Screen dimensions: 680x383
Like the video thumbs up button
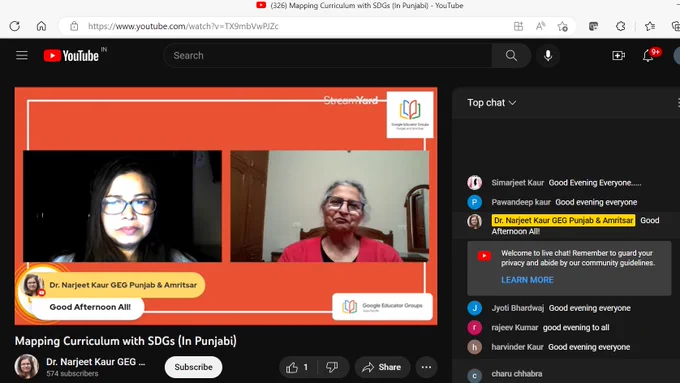point(298,367)
